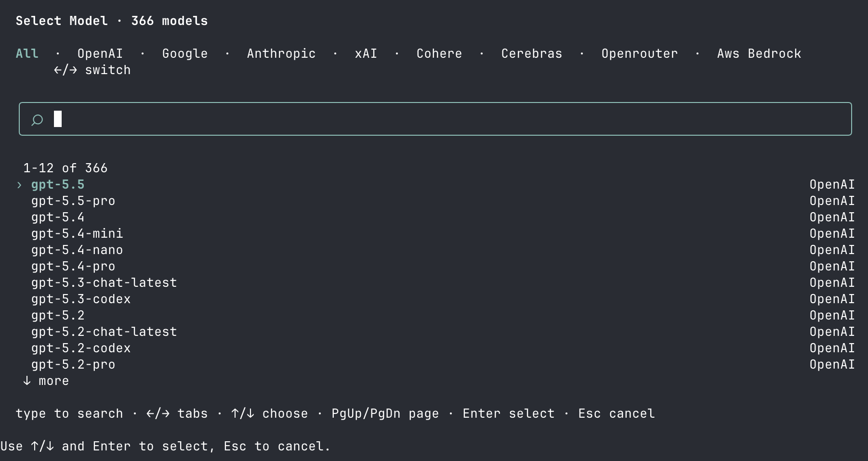
Task: Select gpt-5.4-mini from the list
Action: pos(435,233)
